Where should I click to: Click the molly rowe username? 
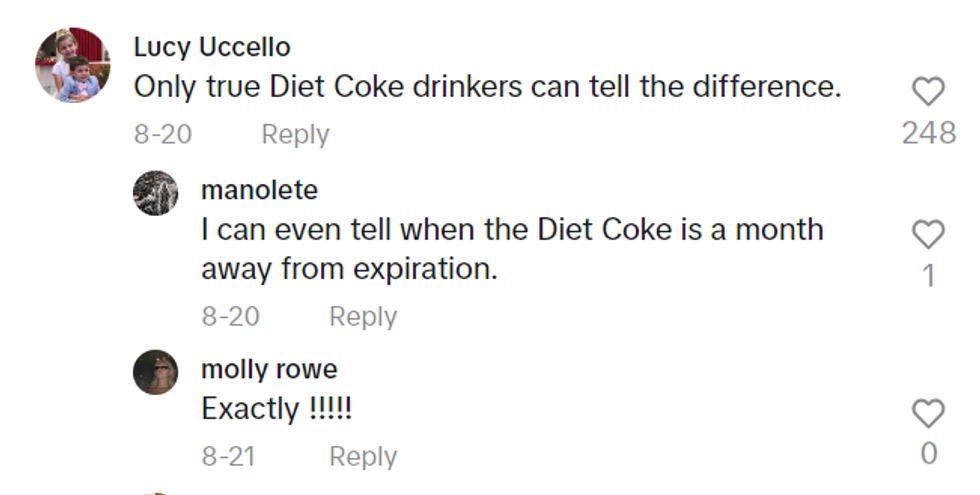[269, 369]
